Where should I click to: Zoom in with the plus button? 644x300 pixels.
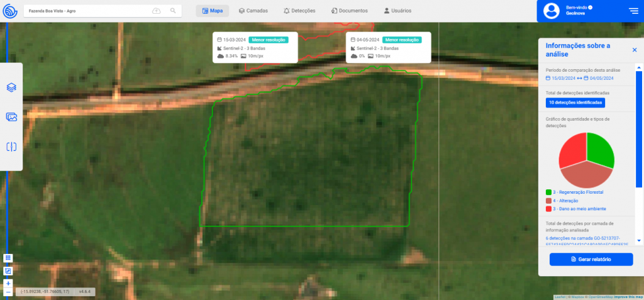[x=8, y=284]
